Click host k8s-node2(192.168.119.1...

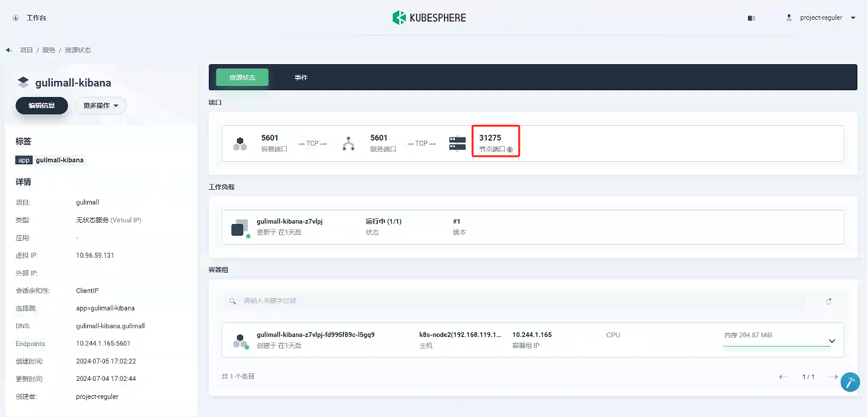point(460,335)
